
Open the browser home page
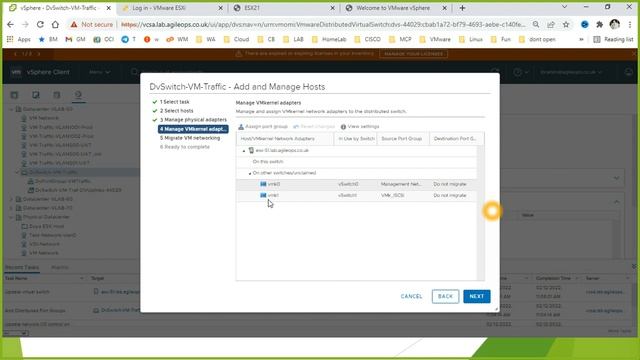pyautogui.click(x=55, y=24)
